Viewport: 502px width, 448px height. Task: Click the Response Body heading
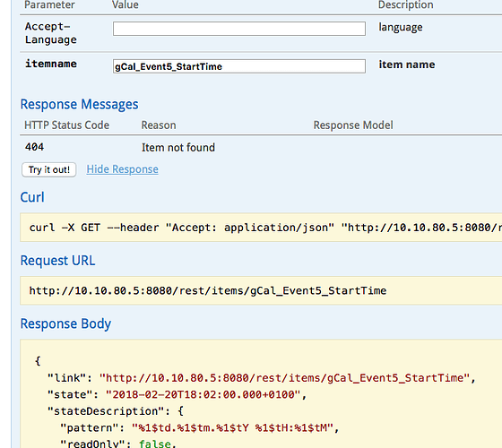[x=65, y=323]
